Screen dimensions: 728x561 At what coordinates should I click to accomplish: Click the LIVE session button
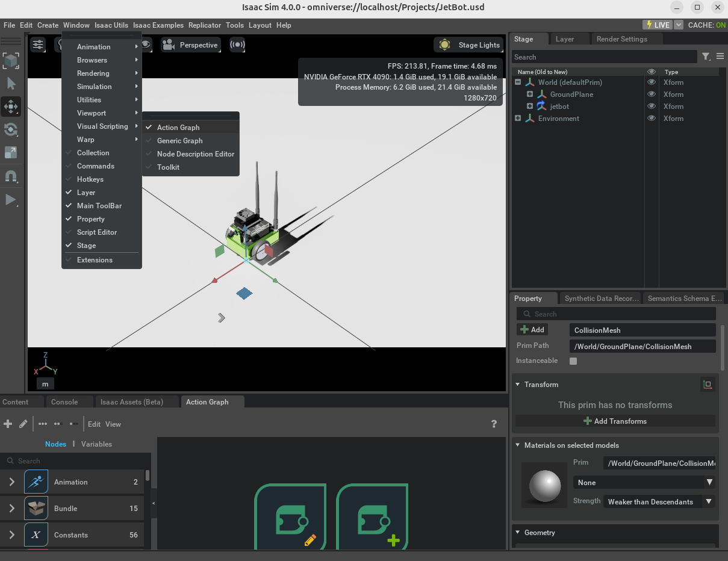tap(658, 25)
